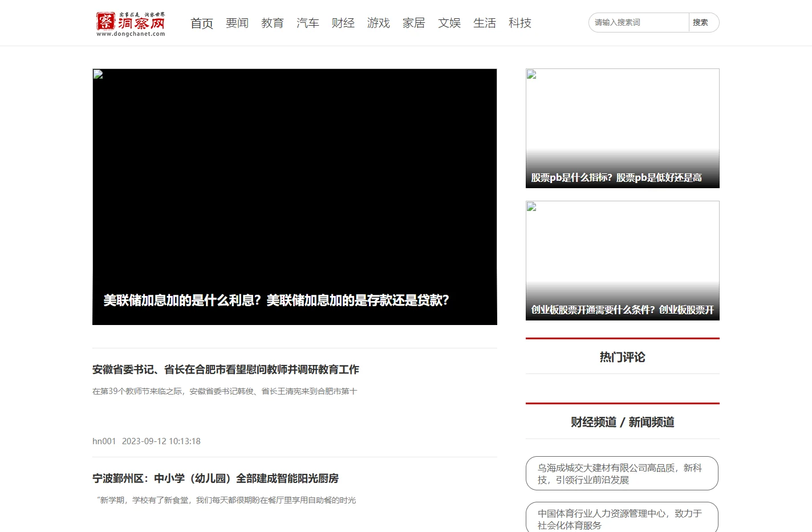This screenshot has height=532, width=812.
Task: Click the 洞察网 site logo
Action: point(131,24)
